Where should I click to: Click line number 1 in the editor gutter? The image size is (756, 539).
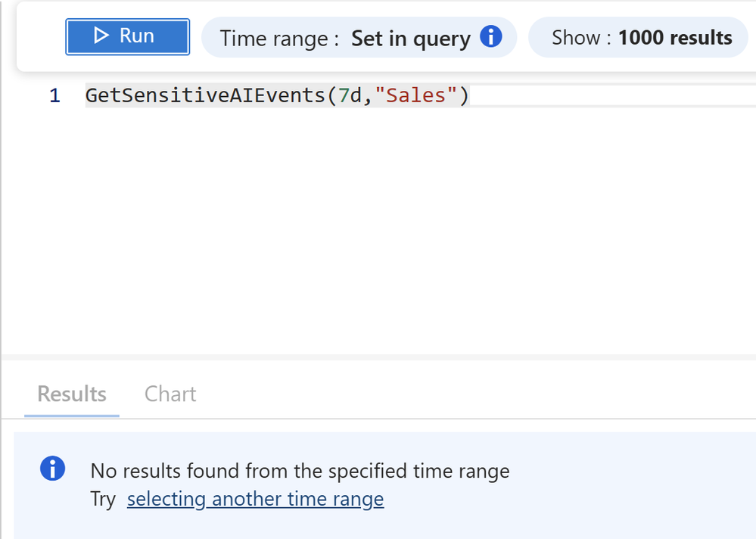click(x=54, y=96)
